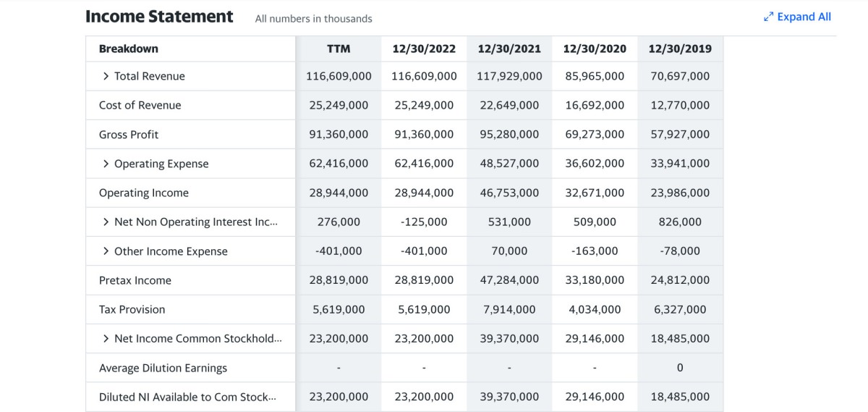
Task: Click interest income value 509,000
Action: pos(595,222)
